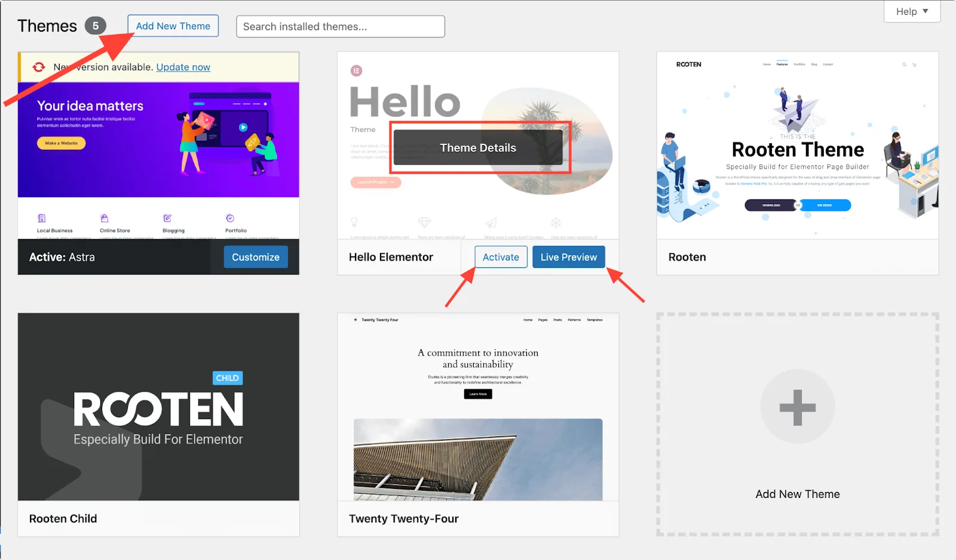Open Theme Details for Hello Elementor
Image resolution: width=956 pixels, height=560 pixels.
[x=478, y=147]
